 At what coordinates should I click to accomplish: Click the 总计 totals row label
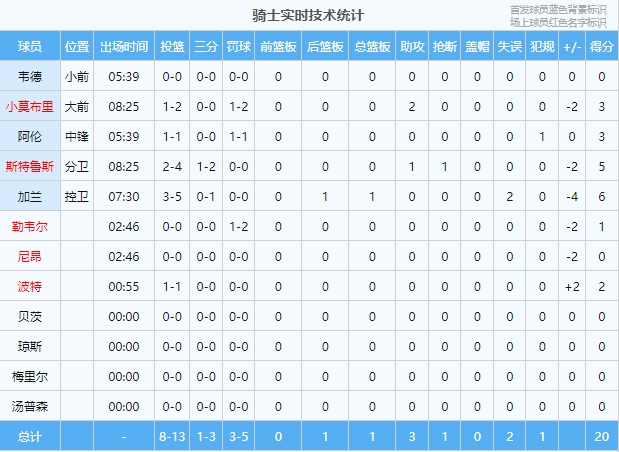(x=30, y=436)
